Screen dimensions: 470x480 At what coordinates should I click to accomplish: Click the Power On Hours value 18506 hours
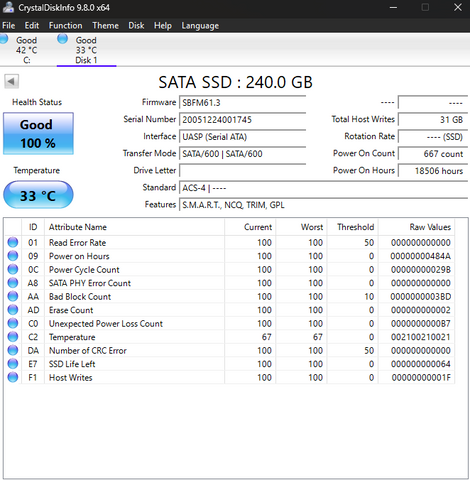tap(433, 170)
